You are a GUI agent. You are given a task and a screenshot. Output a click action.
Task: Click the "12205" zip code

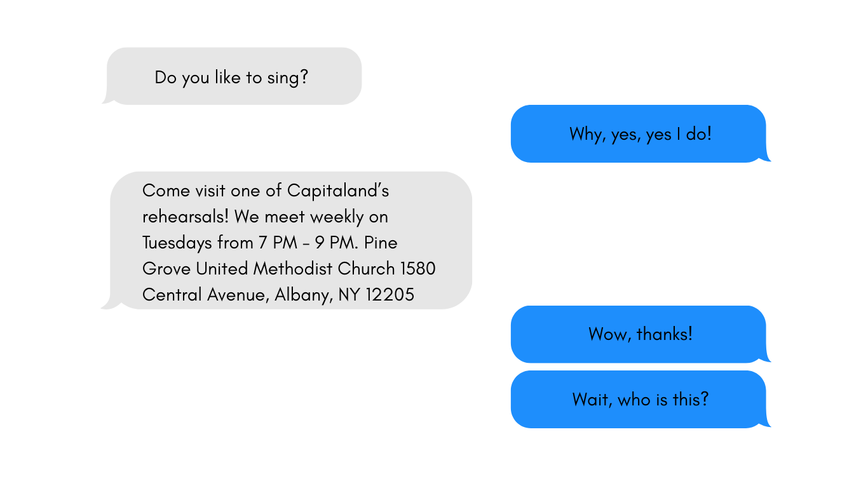tap(390, 295)
